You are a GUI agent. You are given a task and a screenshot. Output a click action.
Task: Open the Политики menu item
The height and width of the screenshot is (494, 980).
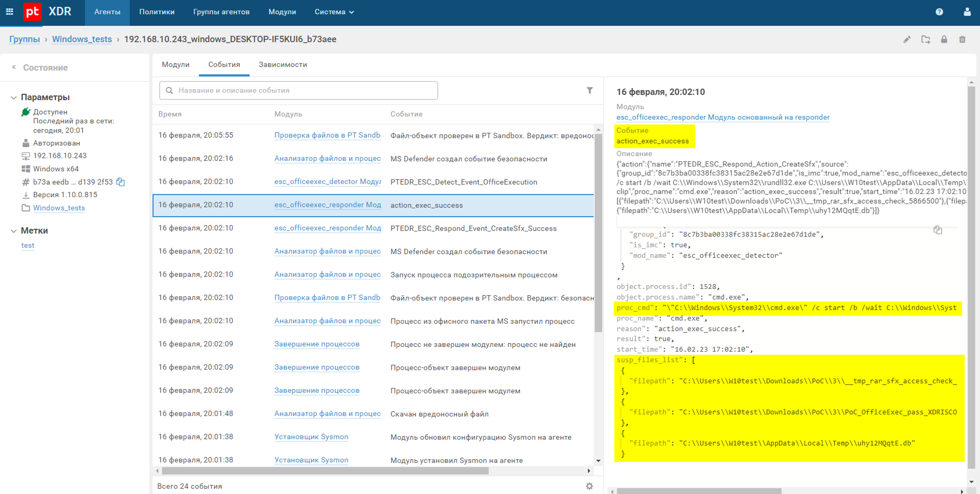[x=157, y=12]
